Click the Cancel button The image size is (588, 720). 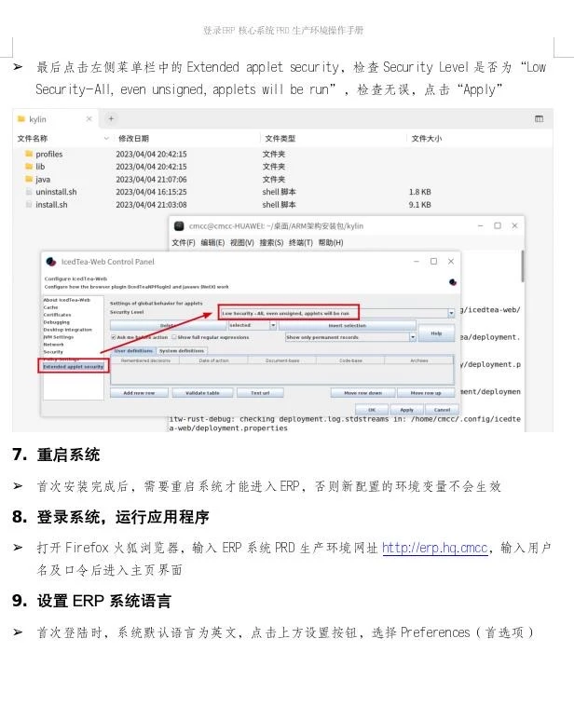click(x=442, y=410)
